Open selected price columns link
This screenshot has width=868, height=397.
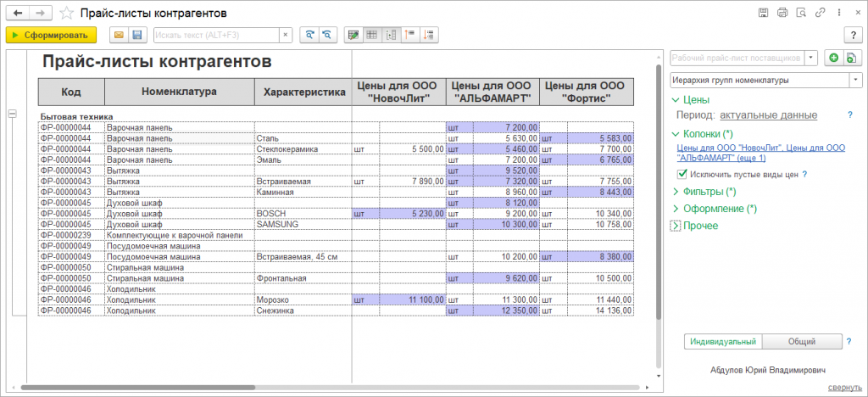click(760, 153)
